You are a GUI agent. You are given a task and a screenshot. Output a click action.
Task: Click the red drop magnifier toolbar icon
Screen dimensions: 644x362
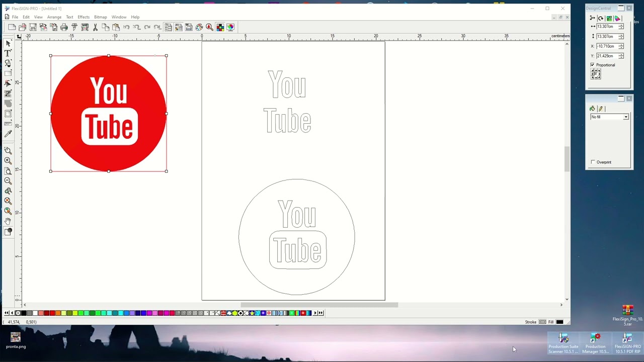(209, 27)
